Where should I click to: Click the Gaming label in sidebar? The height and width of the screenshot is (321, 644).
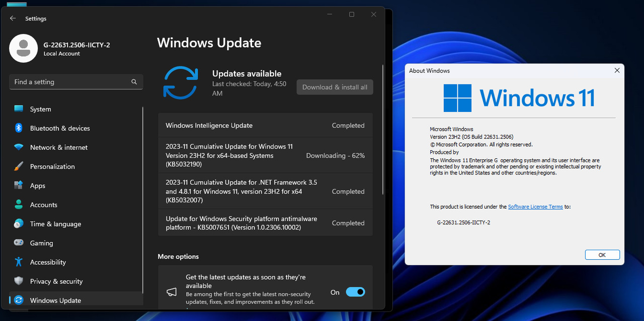[x=41, y=243]
